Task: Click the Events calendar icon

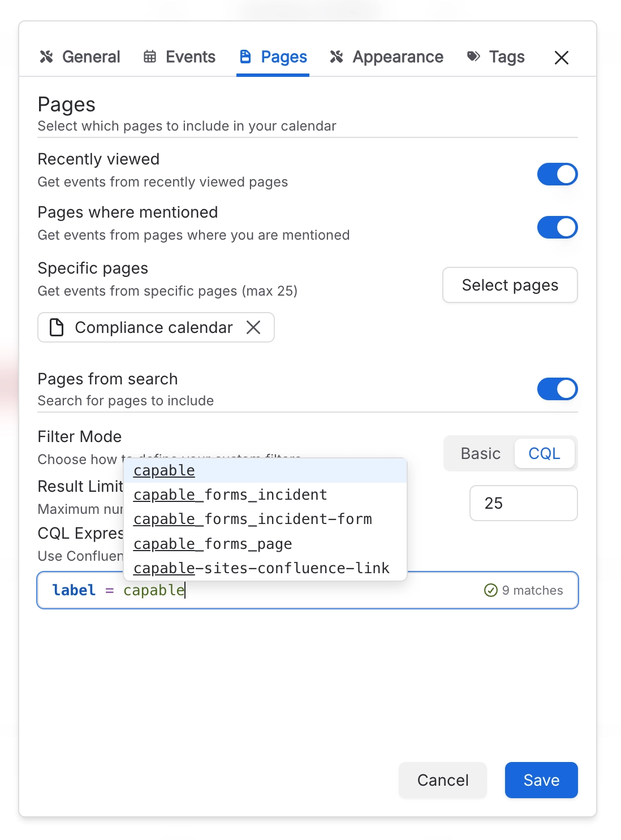Action: pyautogui.click(x=150, y=57)
